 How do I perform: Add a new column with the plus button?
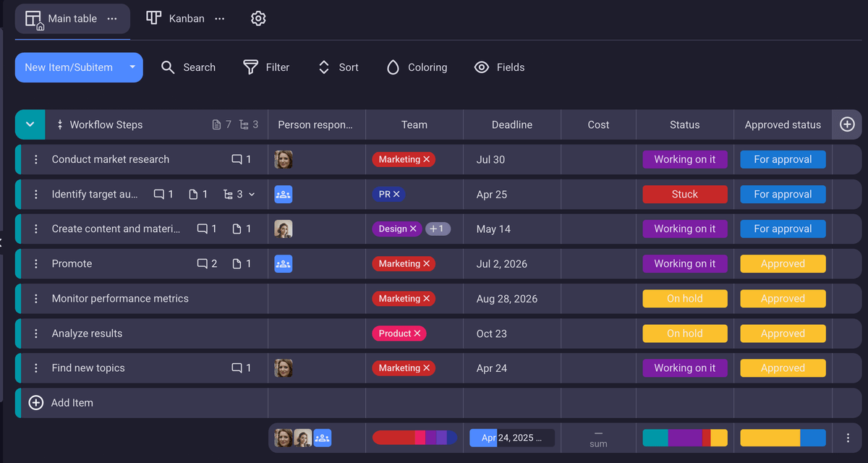pos(846,124)
